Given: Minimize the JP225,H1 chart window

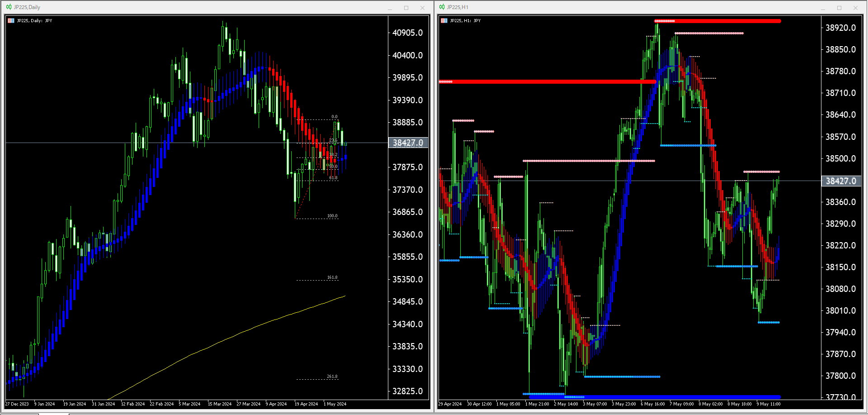Looking at the screenshot, I should [x=823, y=8].
